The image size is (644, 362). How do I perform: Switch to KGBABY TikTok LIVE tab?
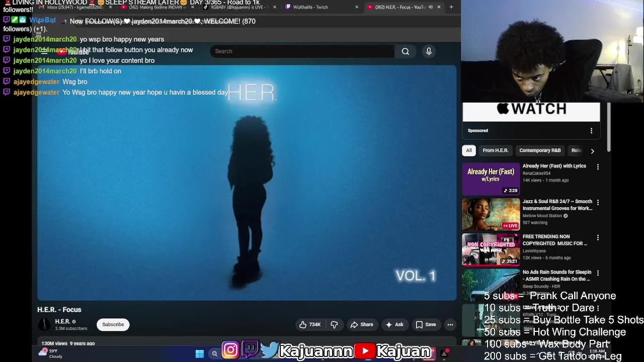(x=240, y=7)
